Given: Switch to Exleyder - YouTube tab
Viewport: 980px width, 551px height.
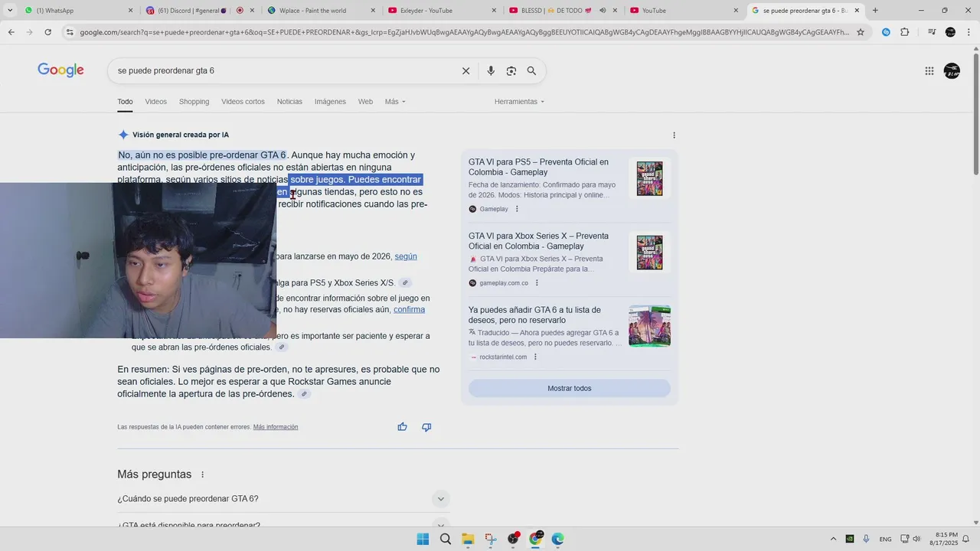Looking at the screenshot, I should 442,11.
